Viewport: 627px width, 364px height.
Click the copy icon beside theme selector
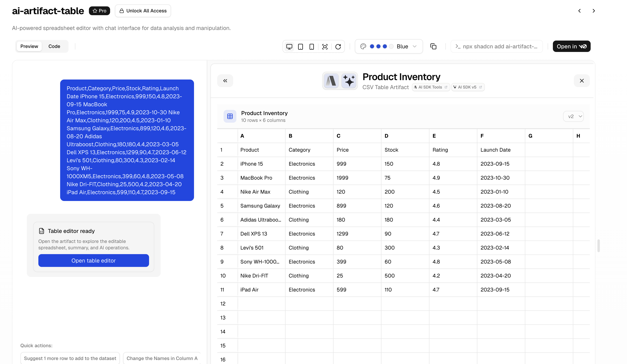[433, 47]
